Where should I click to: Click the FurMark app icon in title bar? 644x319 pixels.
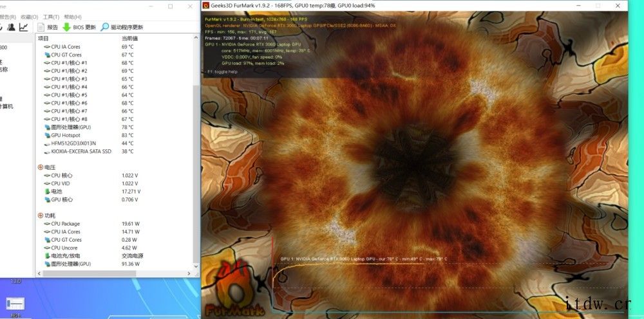[x=206, y=6]
